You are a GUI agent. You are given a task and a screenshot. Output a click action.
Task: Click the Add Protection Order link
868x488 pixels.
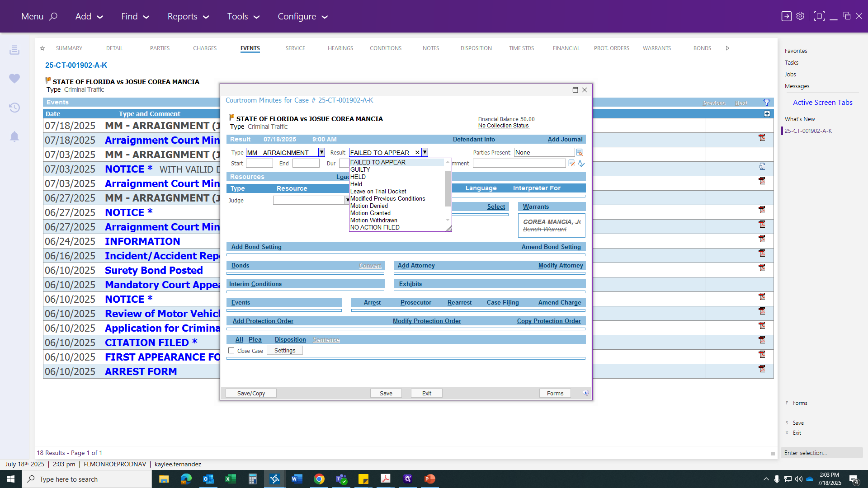pyautogui.click(x=263, y=321)
